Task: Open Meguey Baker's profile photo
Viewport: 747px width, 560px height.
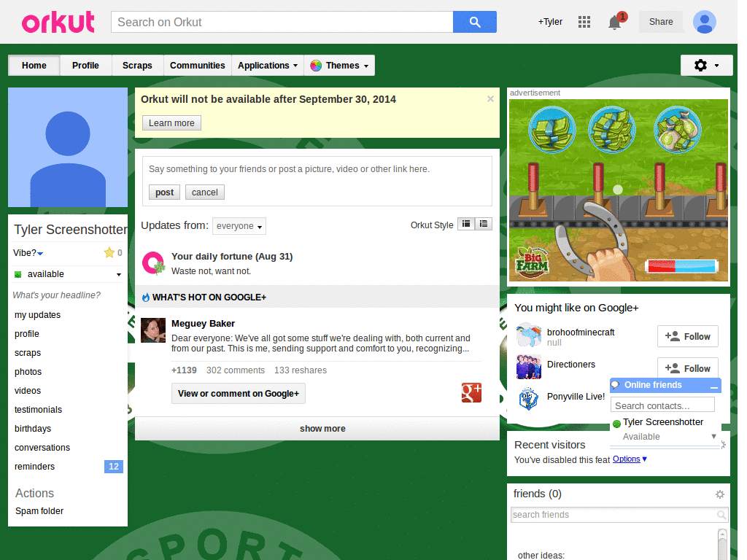Action: click(153, 330)
